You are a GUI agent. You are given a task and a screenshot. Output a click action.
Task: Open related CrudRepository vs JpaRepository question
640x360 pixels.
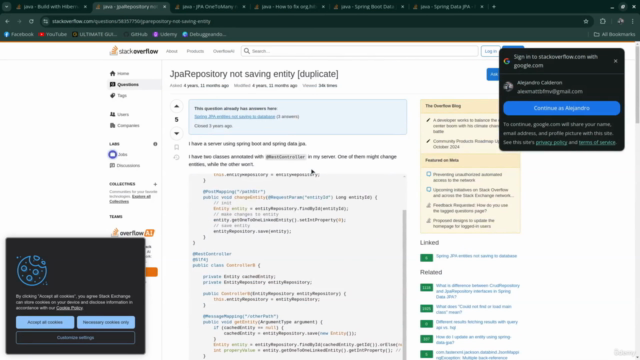478,291
